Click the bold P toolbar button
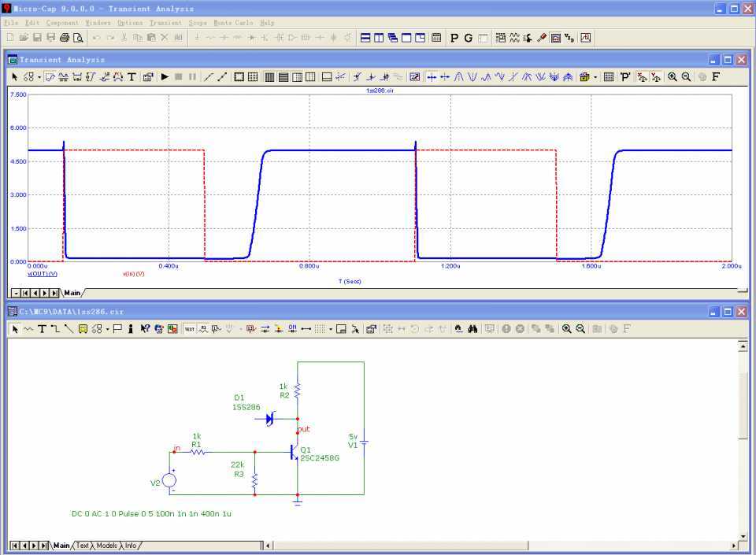This screenshot has width=756, height=555. pyautogui.click(x=454, y=38)
